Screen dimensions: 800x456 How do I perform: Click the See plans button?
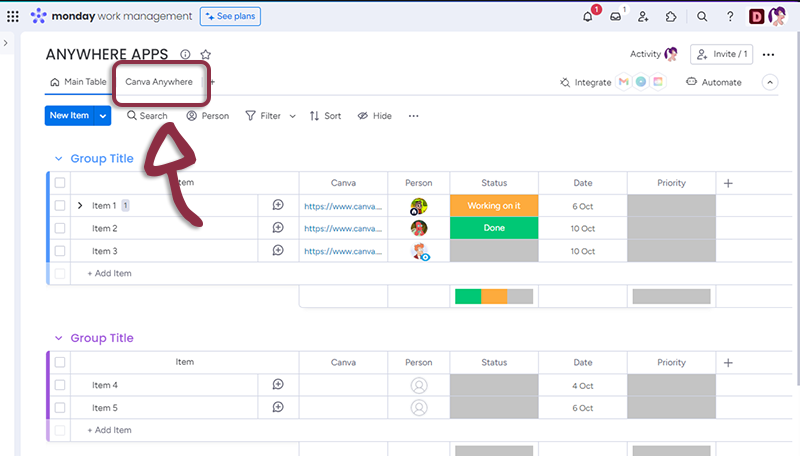pos(231,16)
